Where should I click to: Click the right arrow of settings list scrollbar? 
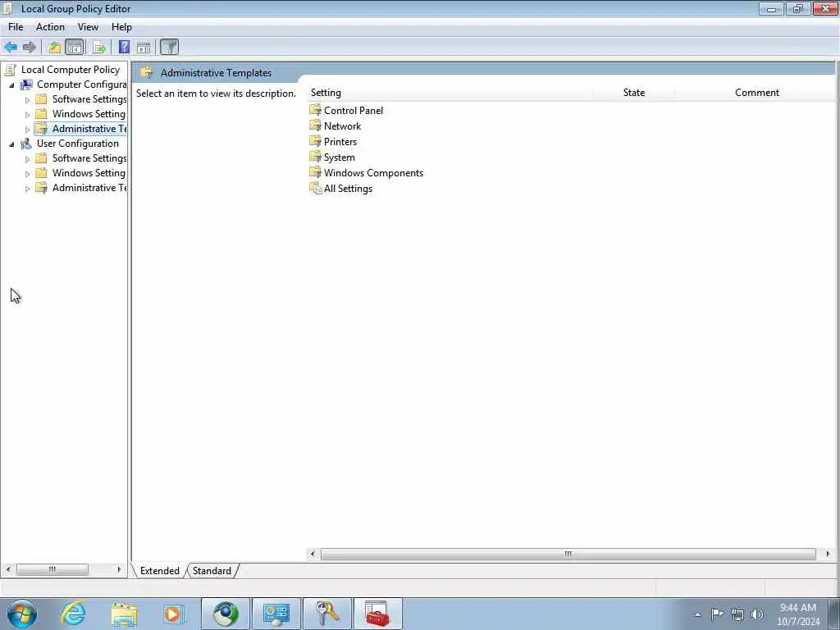pos(829,554)
